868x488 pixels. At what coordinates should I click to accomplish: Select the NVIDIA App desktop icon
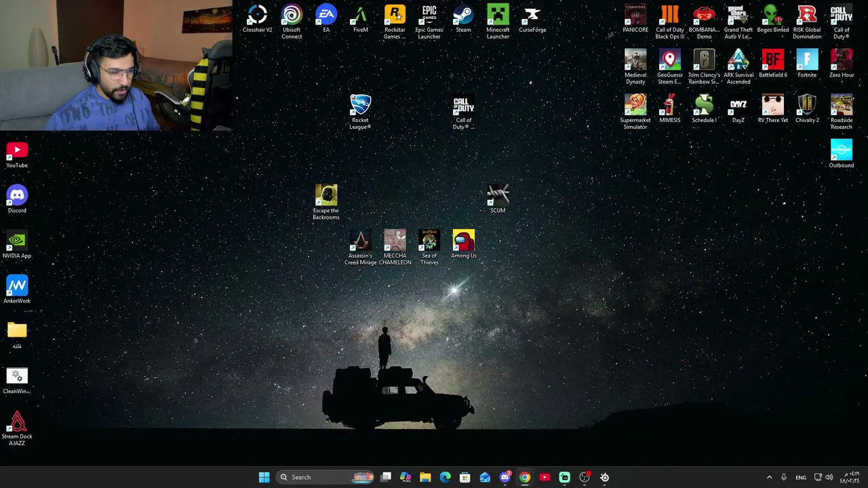point(17,245)
